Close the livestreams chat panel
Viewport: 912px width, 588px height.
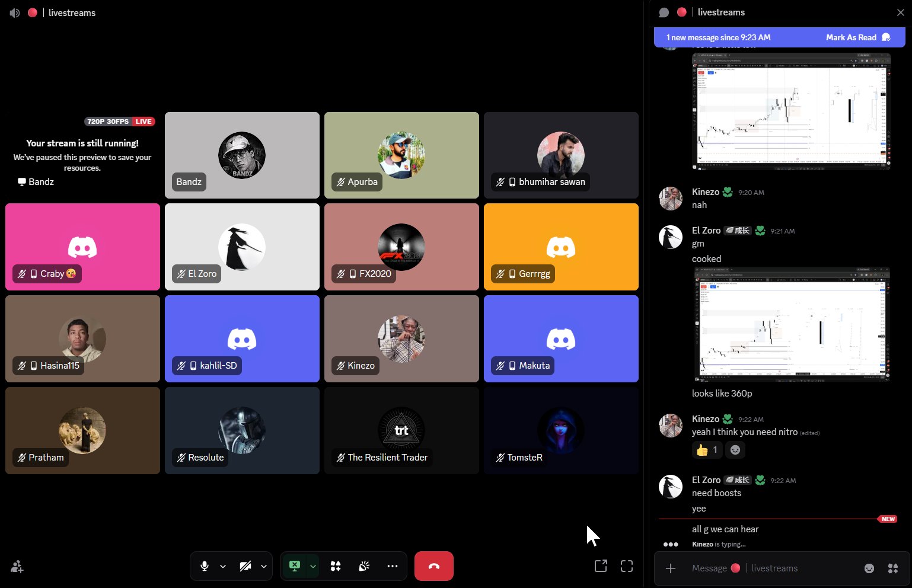[900, 12]
